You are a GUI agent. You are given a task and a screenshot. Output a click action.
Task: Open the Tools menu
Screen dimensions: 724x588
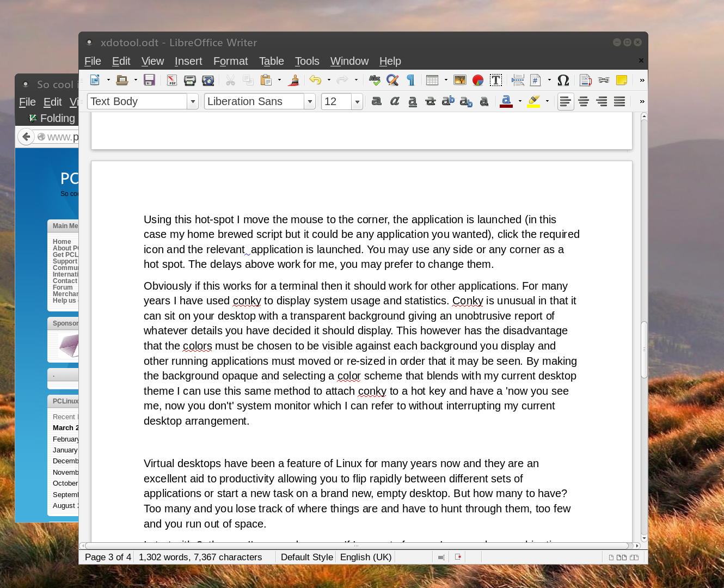pos(307,61)
